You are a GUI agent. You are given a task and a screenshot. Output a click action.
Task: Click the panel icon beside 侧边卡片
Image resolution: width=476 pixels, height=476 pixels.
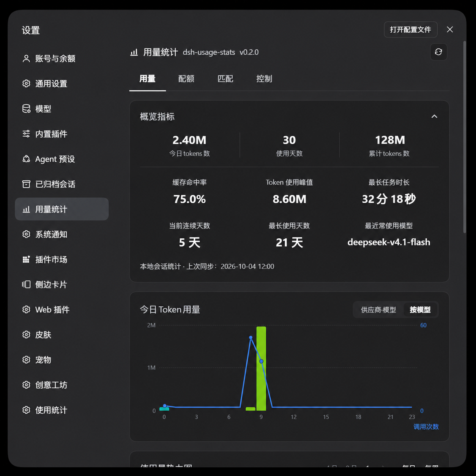(26, 284)
